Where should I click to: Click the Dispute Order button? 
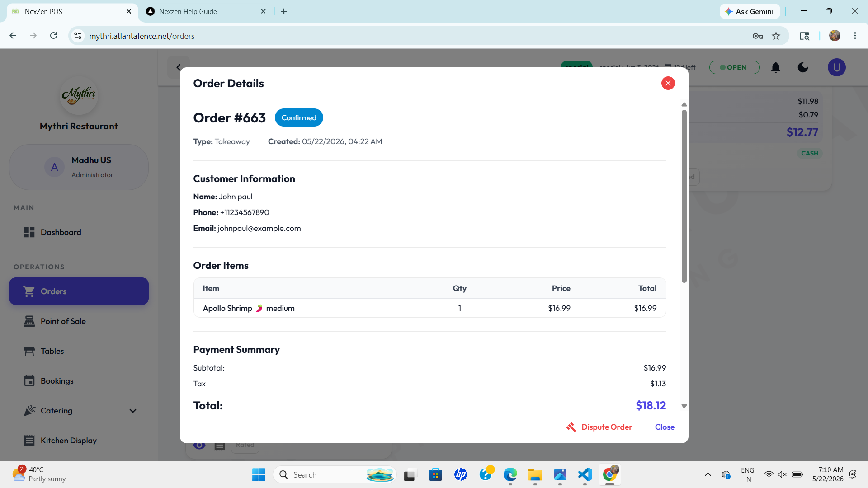[599, 427]
